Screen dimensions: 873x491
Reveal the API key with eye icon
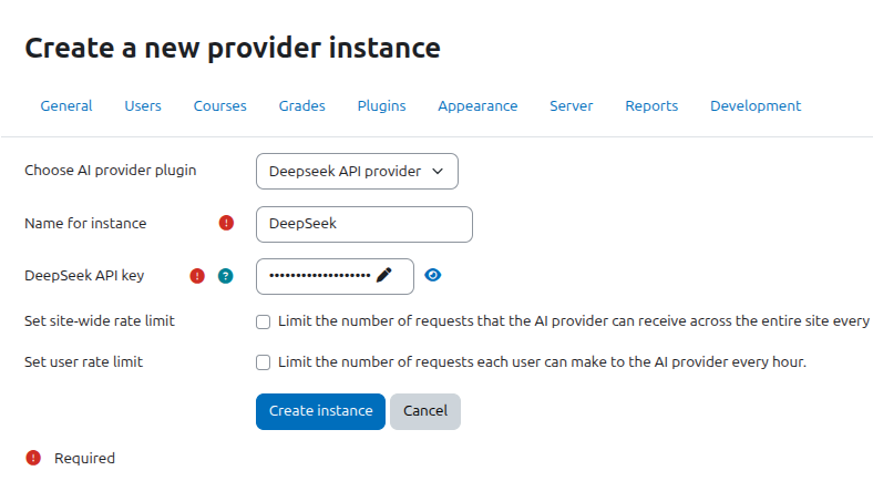[433, 275]
